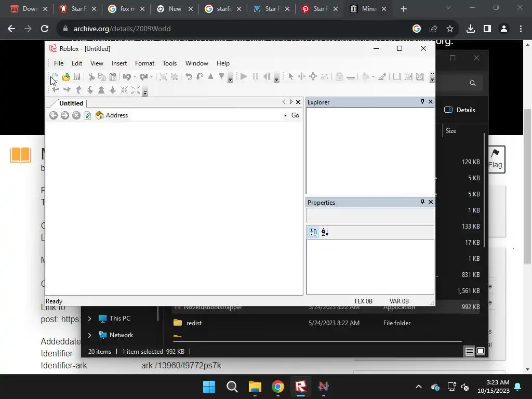Click the Group selection icon
The image size is (532, 399).
pos(163,77)
